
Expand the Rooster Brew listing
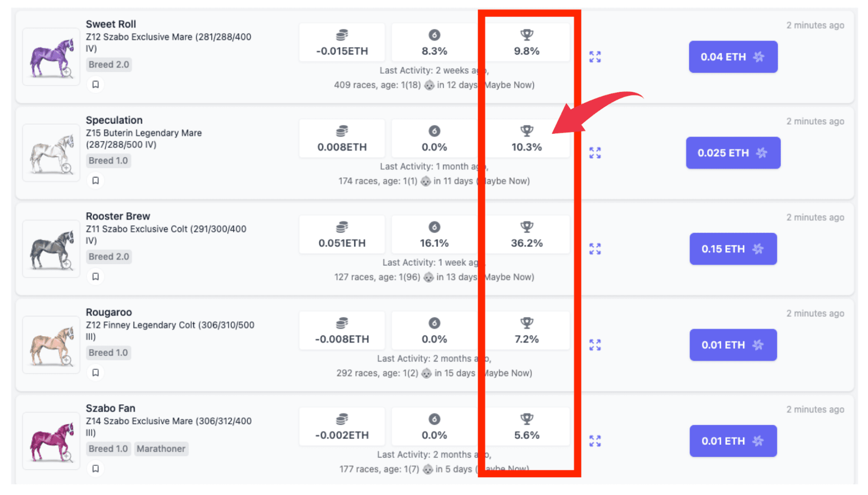point(595,249)
